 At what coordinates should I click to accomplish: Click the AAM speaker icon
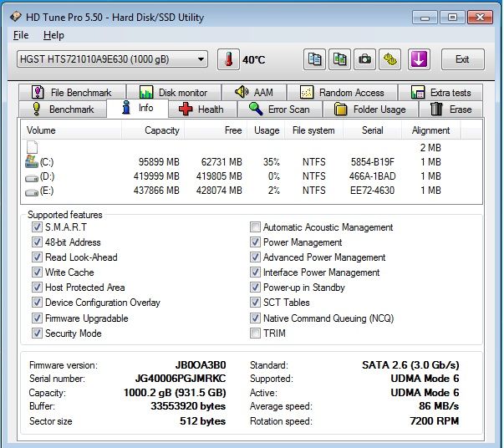coord(242,92)
